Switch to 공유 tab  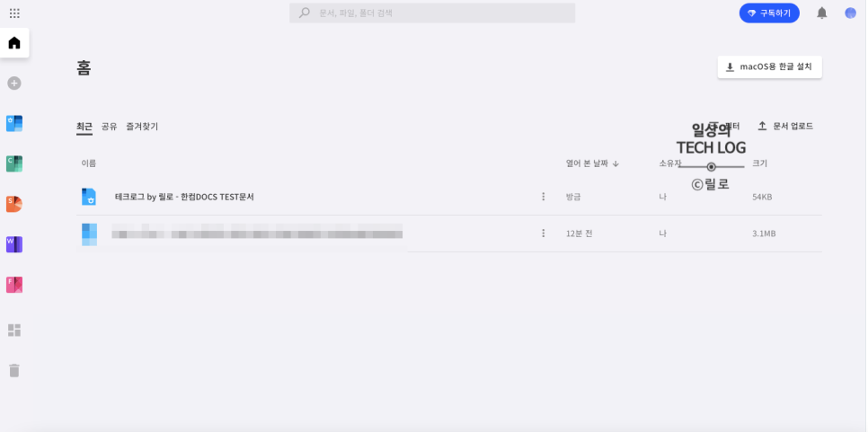tap(109, 127)
